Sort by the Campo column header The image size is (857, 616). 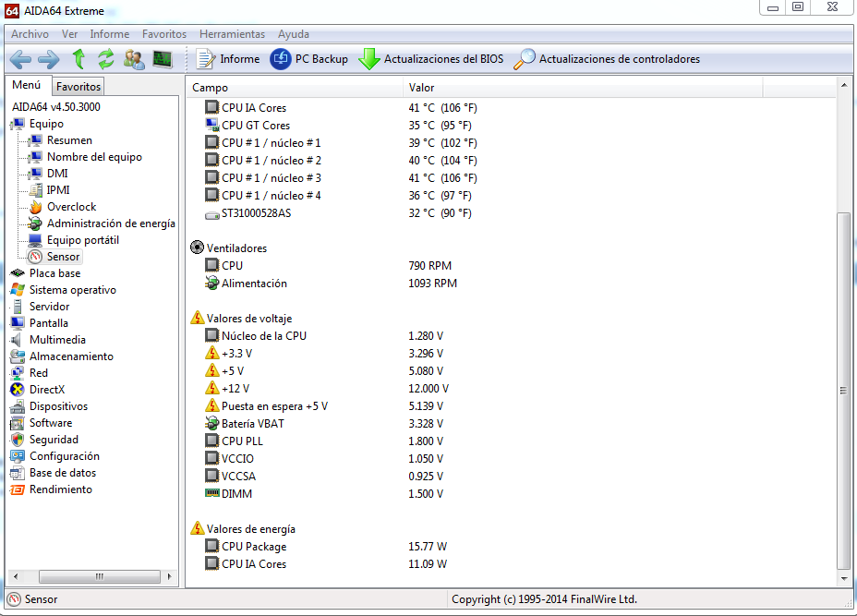click(x=295, y=88)
